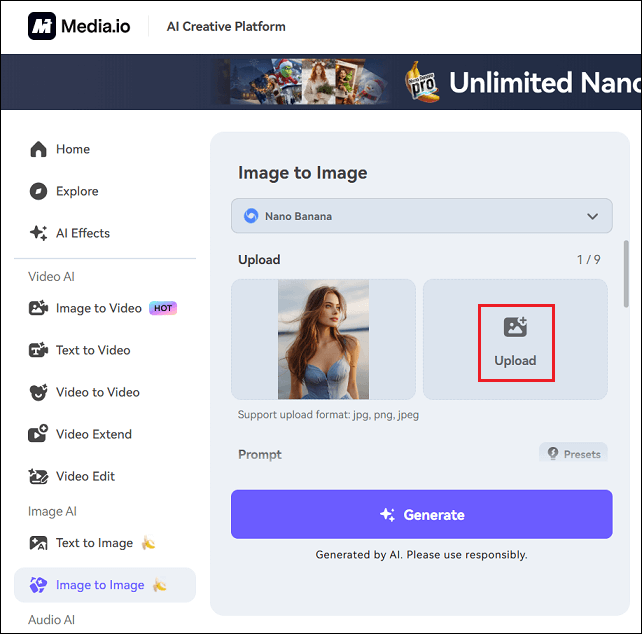Click the AI Creative Platform text
The image size is (642, 634).
coord(226,27)
